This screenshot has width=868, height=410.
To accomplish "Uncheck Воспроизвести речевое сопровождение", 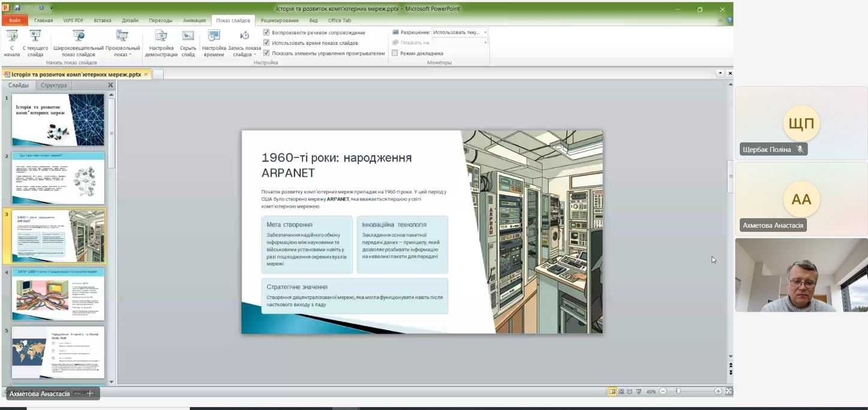I will coord(267,32).
